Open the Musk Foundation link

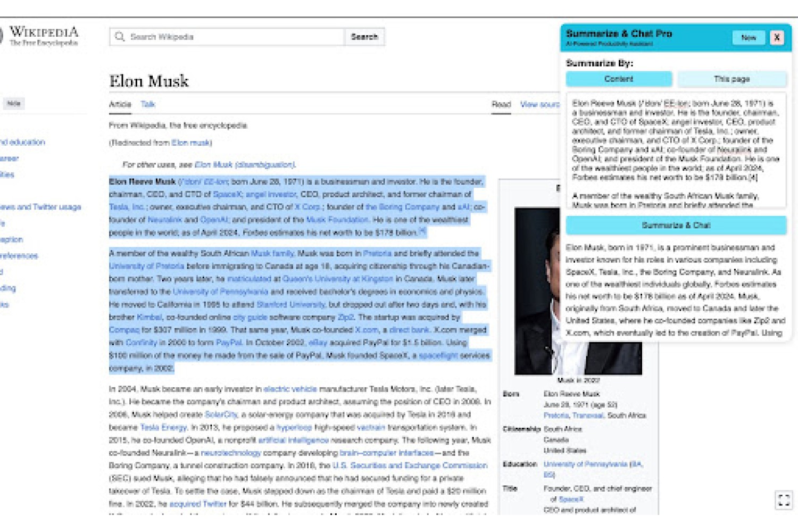337,220
